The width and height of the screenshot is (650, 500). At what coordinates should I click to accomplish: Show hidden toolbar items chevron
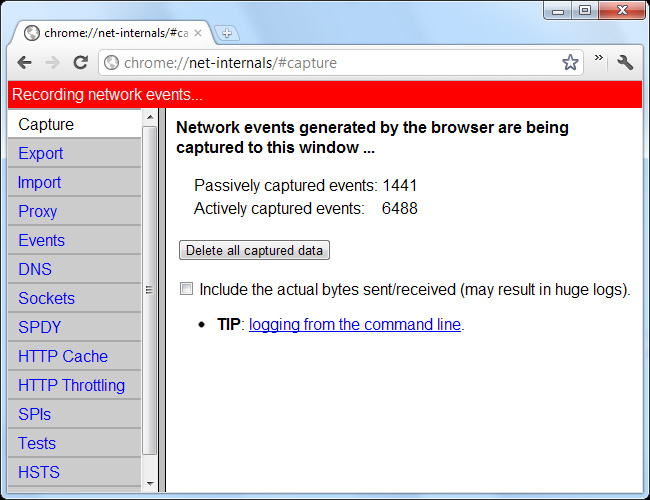[x=599, y=59]
